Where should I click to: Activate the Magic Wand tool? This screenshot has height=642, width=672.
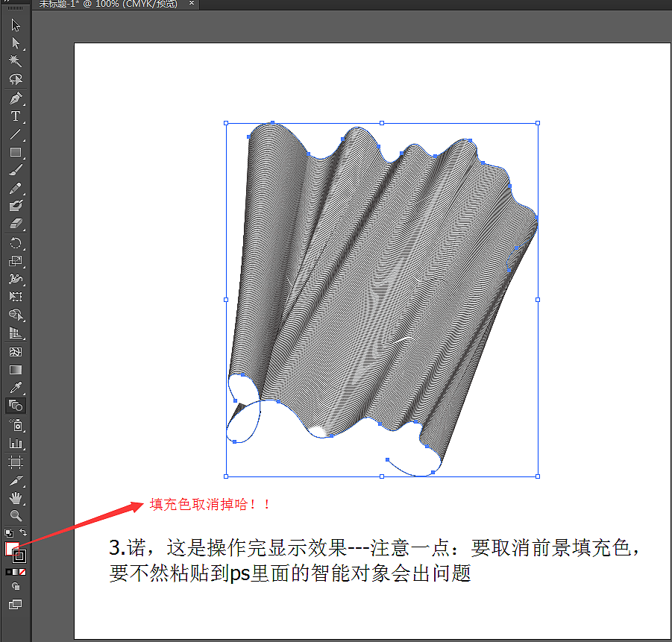(x=16, y=61)
